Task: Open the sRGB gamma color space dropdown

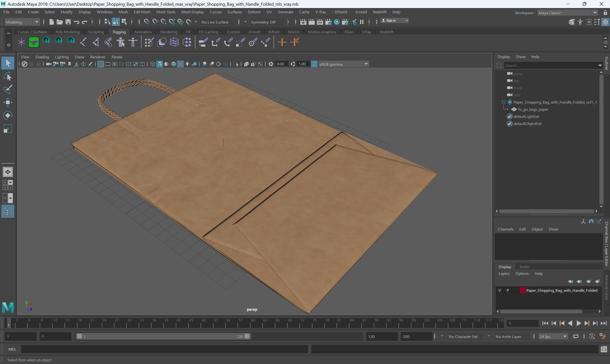Action: 366,64
